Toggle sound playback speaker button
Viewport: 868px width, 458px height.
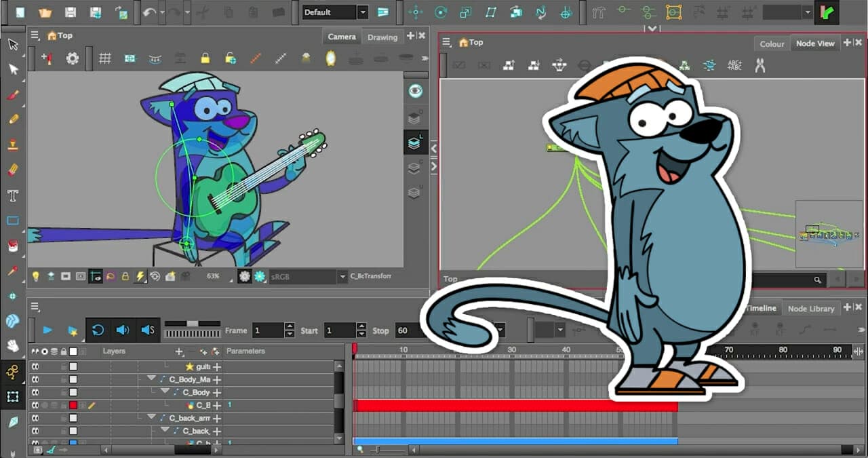[122, 330]
